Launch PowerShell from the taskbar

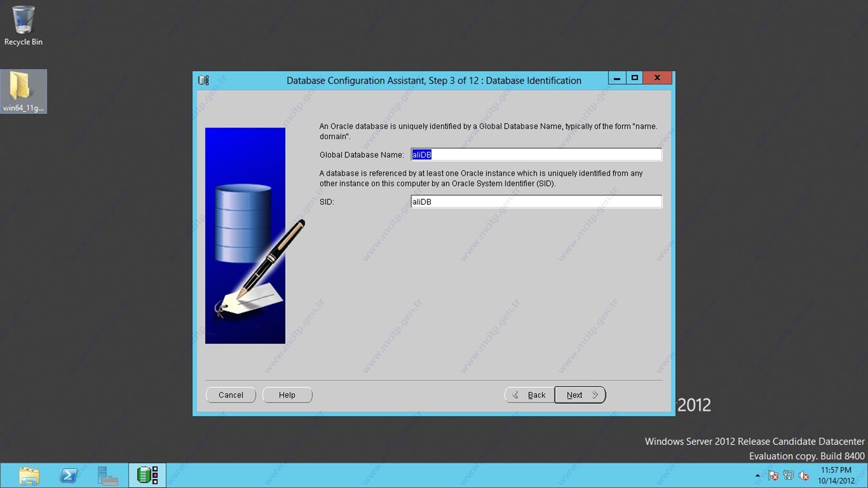click(x=69, y=476)
